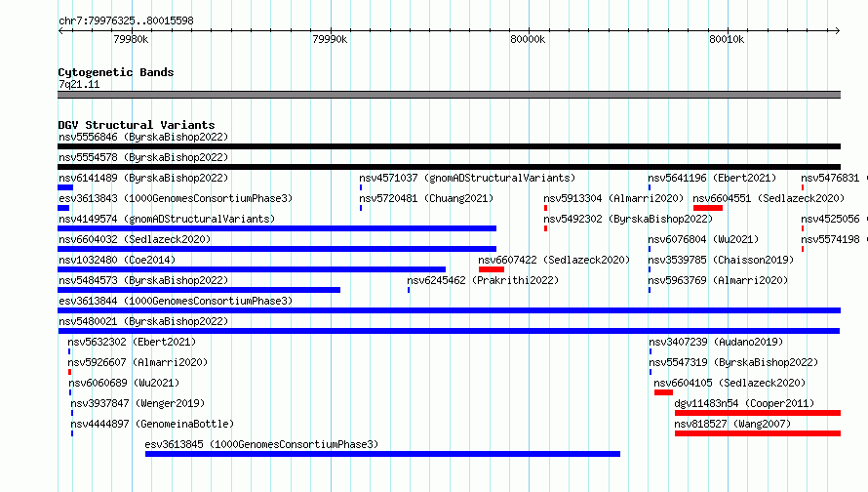Open nsv5963769 (Almarri2020) variant

click(x=718, y=280)
